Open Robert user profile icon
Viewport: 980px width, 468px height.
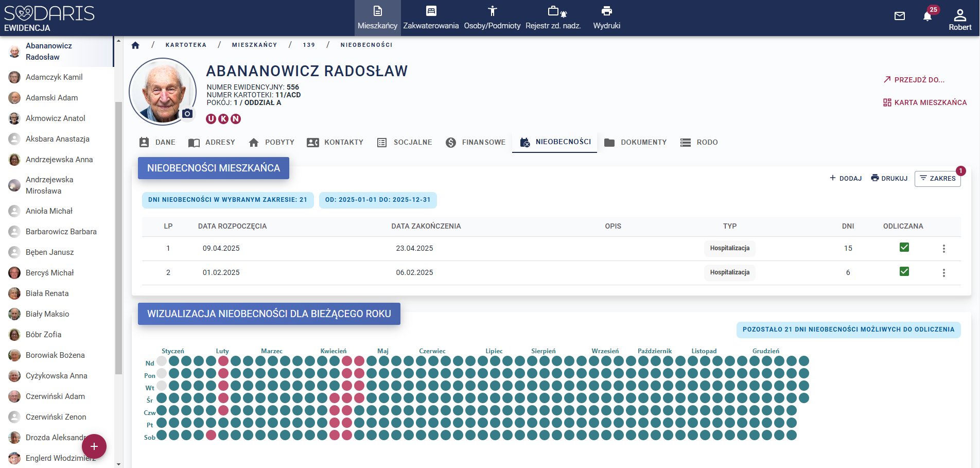pos(959,19)
